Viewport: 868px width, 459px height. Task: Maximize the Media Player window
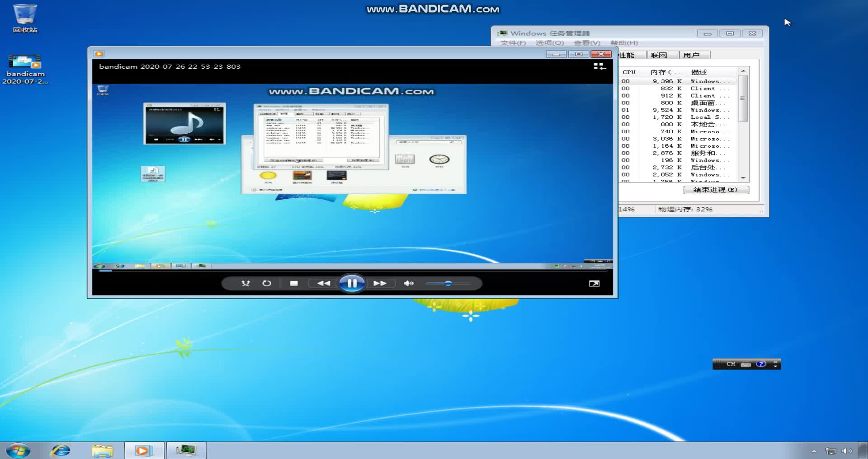point(578,54)
